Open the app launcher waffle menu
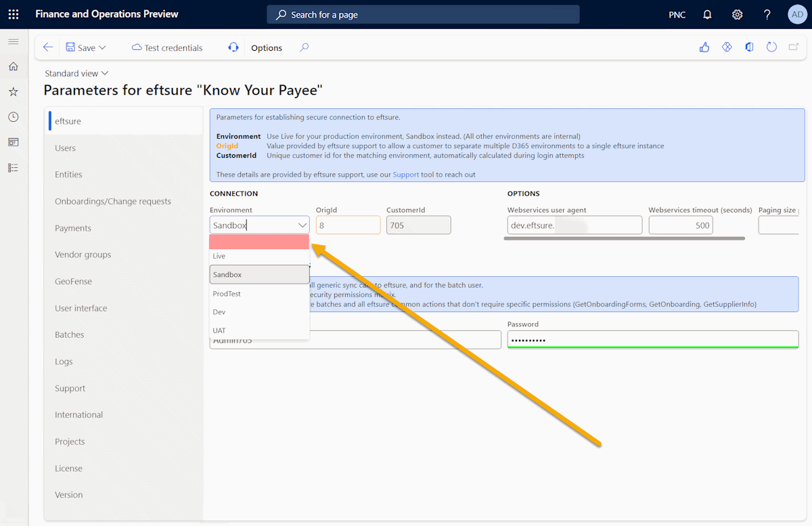The width and height of the screenshot is (812, 526). click(x=14, y=14)
